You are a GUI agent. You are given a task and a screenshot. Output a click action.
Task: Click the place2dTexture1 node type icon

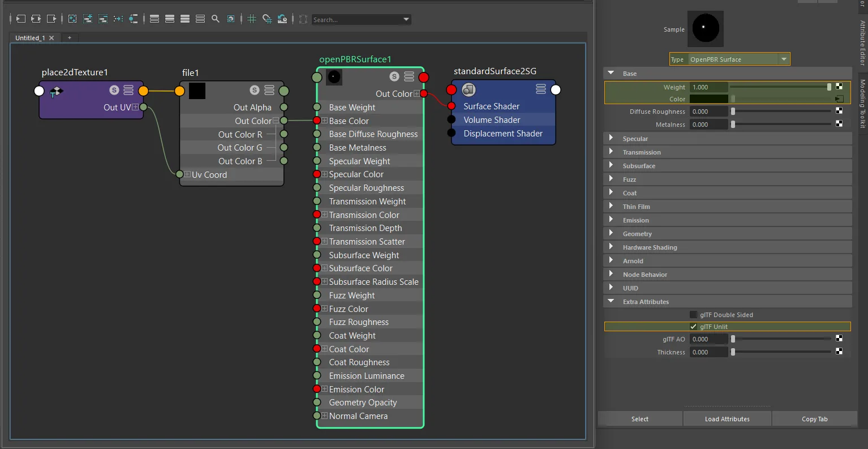55,91
